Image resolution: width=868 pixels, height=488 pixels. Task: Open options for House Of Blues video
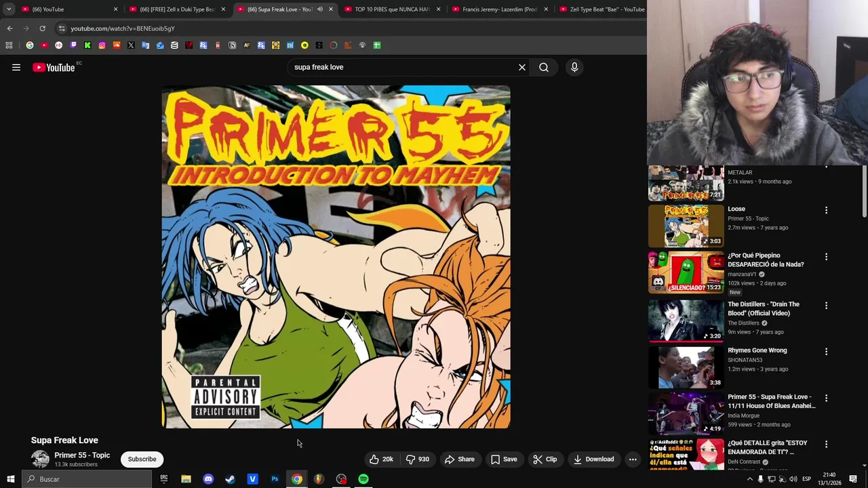click(x=826, y=398)
